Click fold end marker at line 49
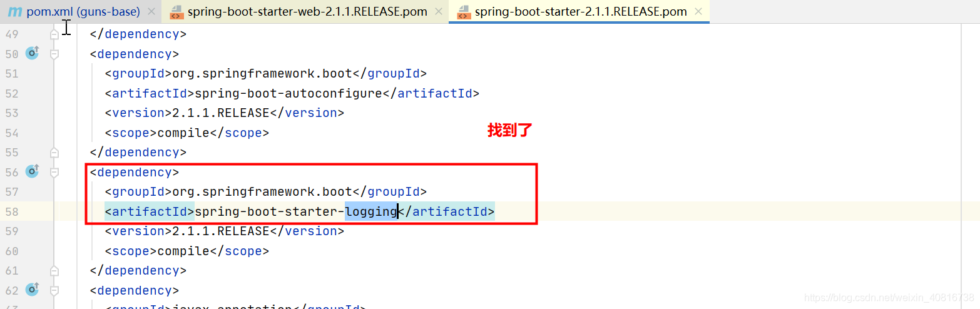Viewport: 980px width, 309px height. [x=54, y=34]
